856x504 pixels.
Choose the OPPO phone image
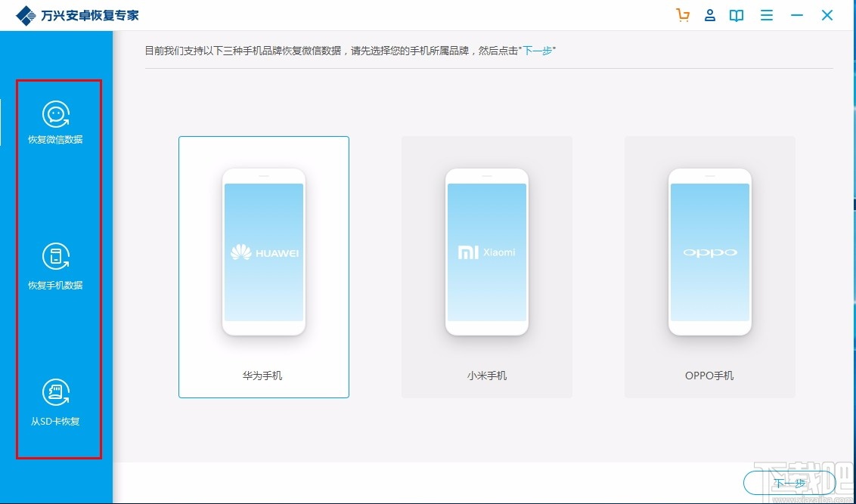pos(710,252)
